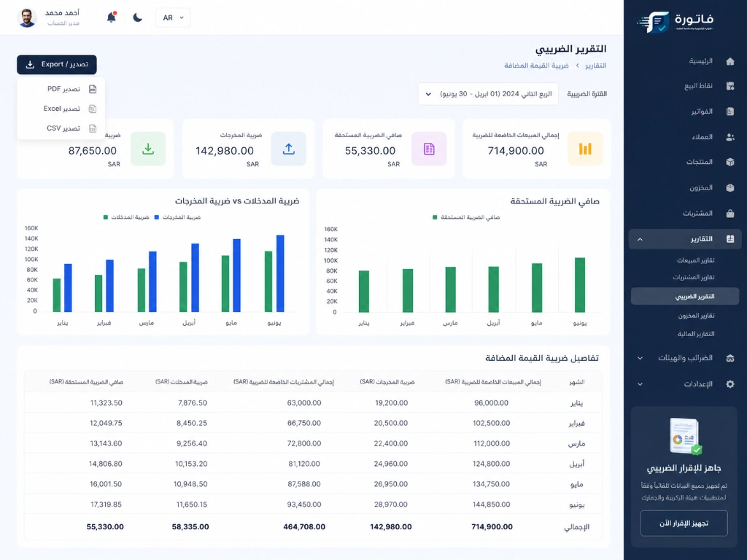Select تصدير Excel from export menu

61,109
